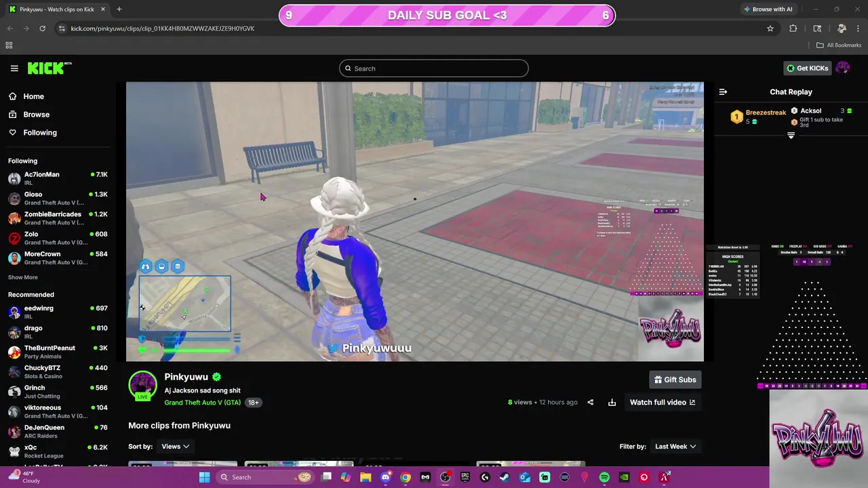Open Zolo channel in sidebar
This screenshot has height=488, width=868.
click(58, 238)
